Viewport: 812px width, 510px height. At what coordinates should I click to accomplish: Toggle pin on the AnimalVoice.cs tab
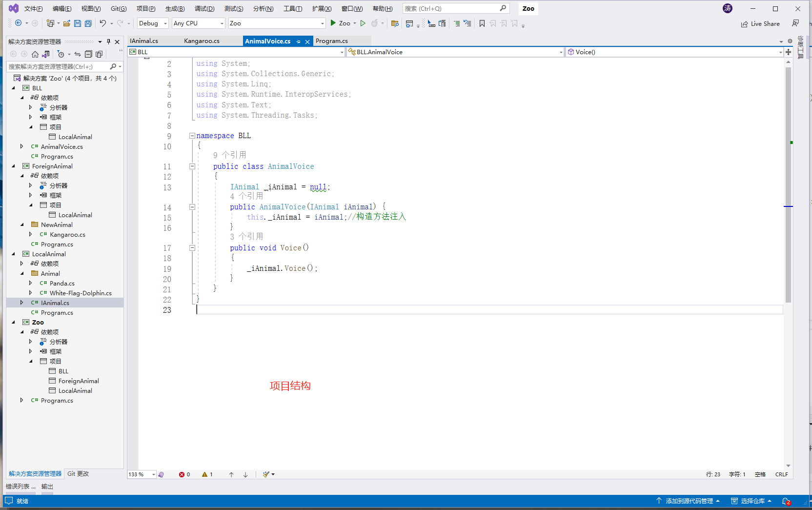click(x=299, y=41)
